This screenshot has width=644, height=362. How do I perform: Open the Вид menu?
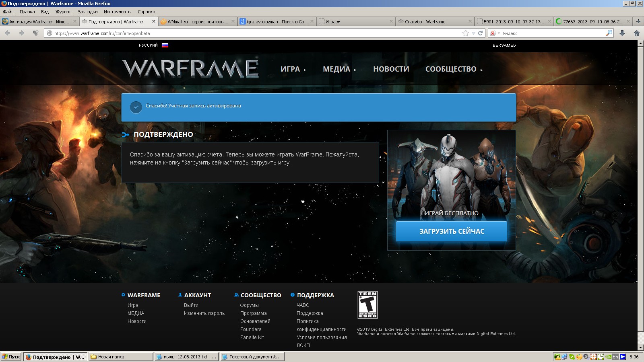click(45, 12)
